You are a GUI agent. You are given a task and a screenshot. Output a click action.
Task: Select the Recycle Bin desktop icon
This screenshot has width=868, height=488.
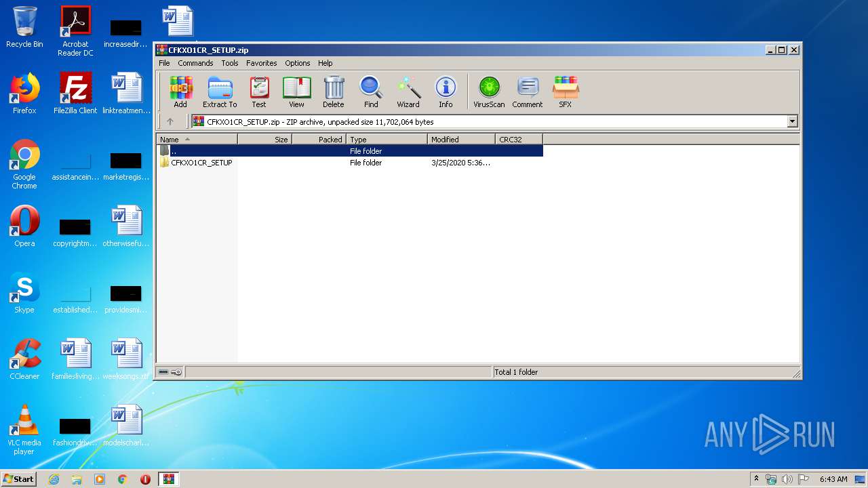24,27
